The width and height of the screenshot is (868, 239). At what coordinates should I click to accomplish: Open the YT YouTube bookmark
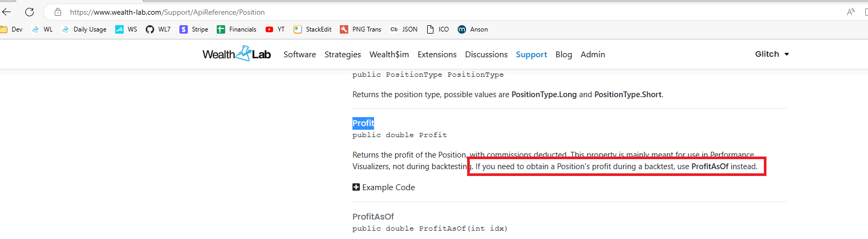[x=275, y=29]
